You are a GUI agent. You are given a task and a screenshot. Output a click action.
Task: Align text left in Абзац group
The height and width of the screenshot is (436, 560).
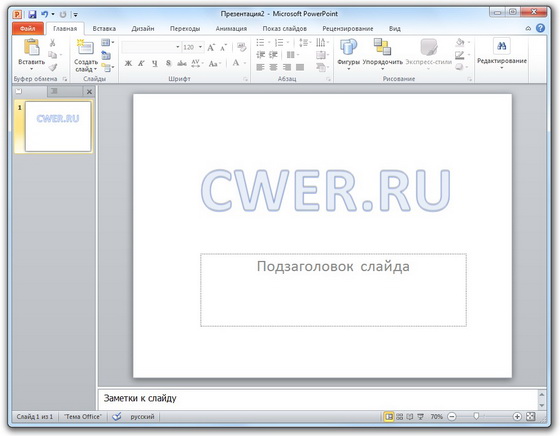click(x=260, y=67)
